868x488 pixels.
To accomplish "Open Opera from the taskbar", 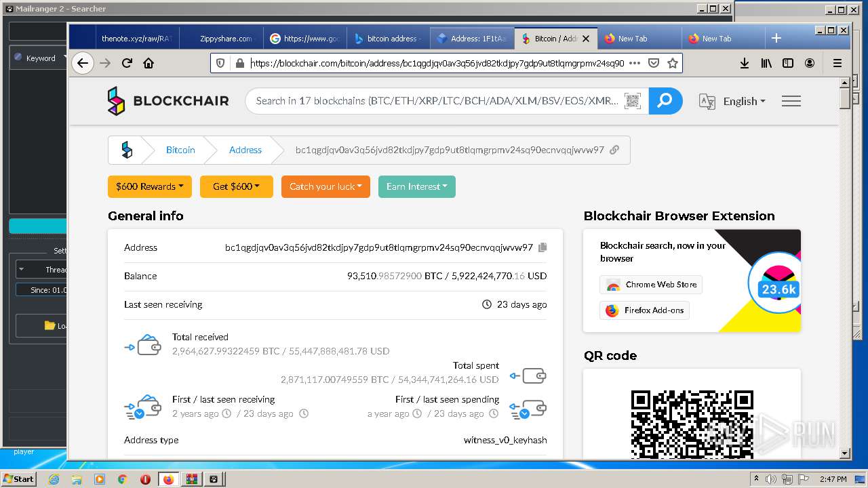I will click(145, 479).
